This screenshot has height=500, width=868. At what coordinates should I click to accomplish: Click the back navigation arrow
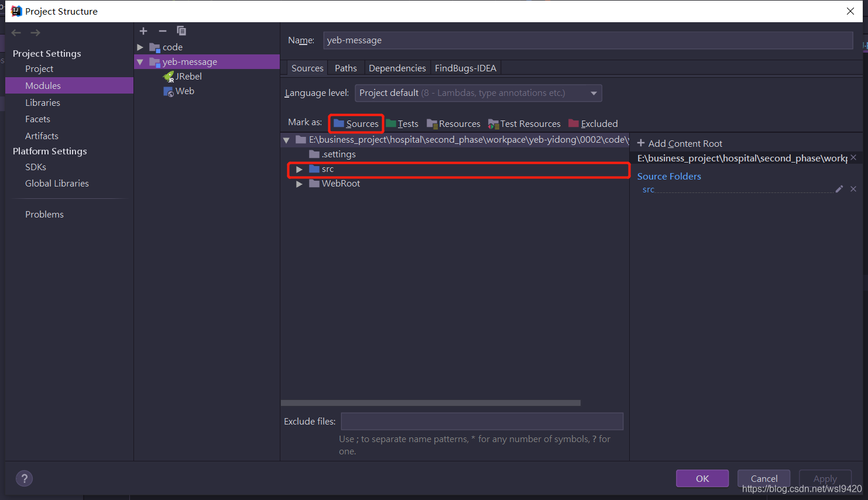pos(16,33)
